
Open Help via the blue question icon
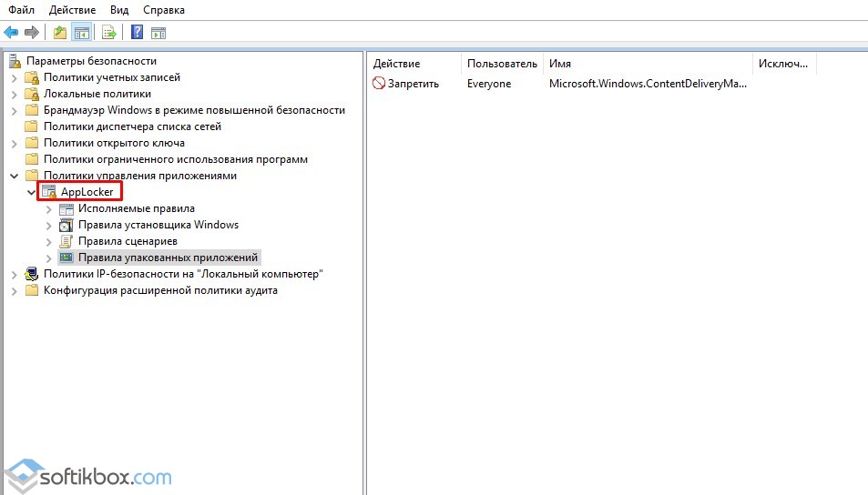(137, 33)
